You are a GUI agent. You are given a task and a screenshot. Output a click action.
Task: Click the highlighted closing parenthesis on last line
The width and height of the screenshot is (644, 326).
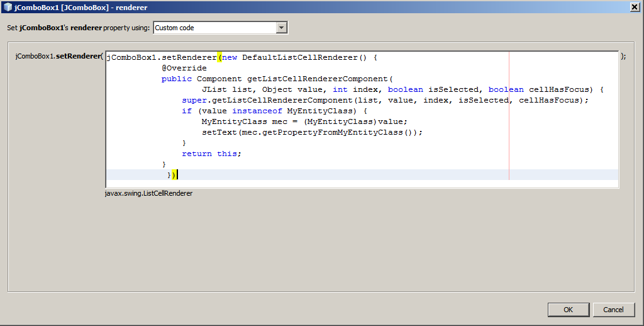[174, 174]
